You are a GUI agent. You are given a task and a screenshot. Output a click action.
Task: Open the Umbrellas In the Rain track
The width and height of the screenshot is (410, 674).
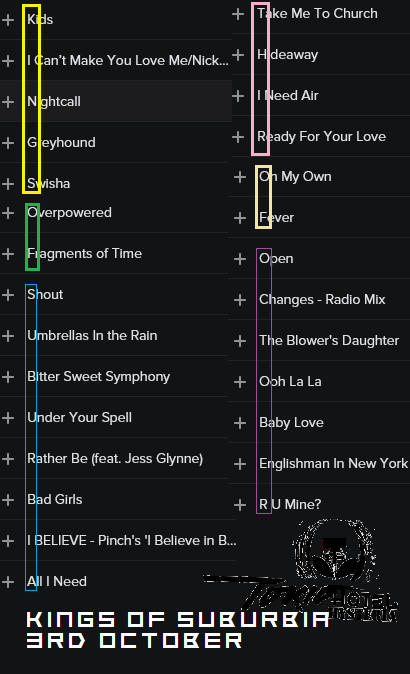pyautogui.click(x=92, y=336)
